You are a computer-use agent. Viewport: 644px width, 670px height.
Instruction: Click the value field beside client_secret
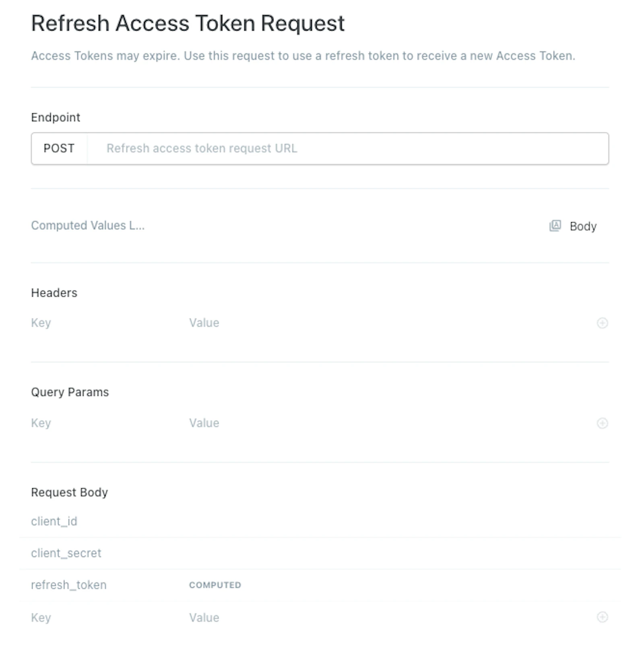[398, 553]
